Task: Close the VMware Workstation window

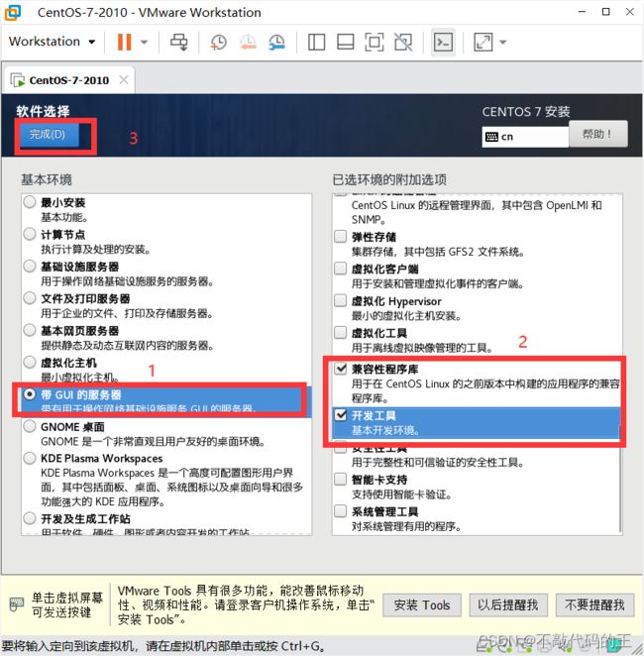Action: [x=630, y=12]
